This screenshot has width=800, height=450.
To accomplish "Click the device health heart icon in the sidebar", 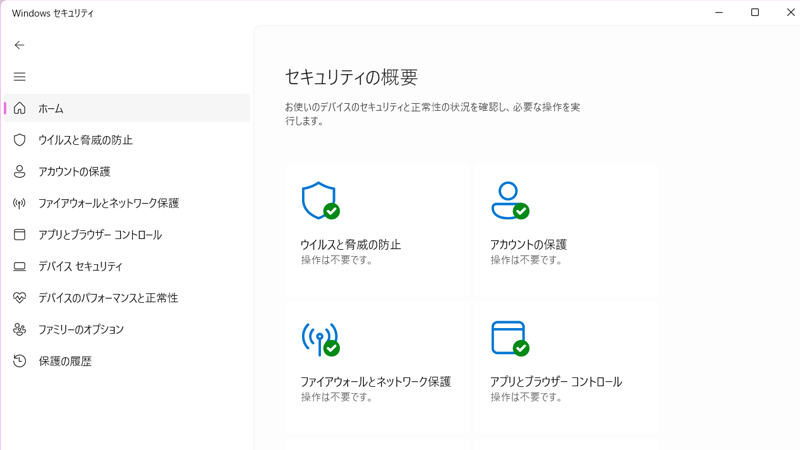I will [19, 297].
